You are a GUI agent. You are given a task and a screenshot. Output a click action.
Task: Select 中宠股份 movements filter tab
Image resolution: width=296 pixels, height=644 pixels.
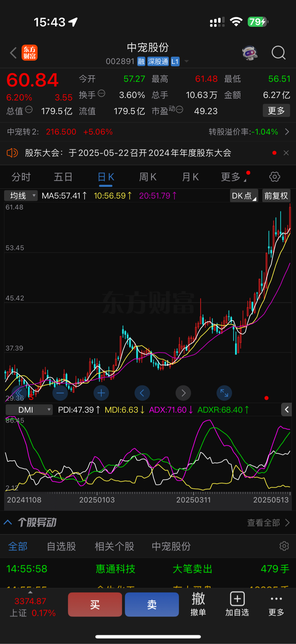point(171,546)
